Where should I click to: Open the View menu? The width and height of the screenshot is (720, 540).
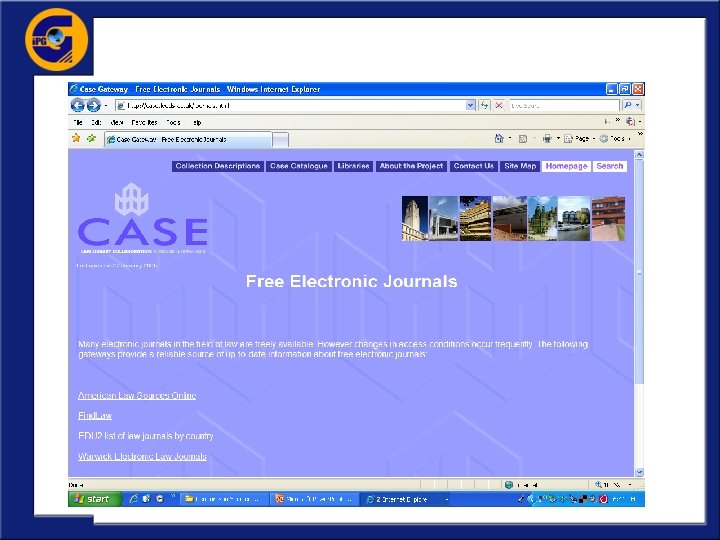[117, 123]
